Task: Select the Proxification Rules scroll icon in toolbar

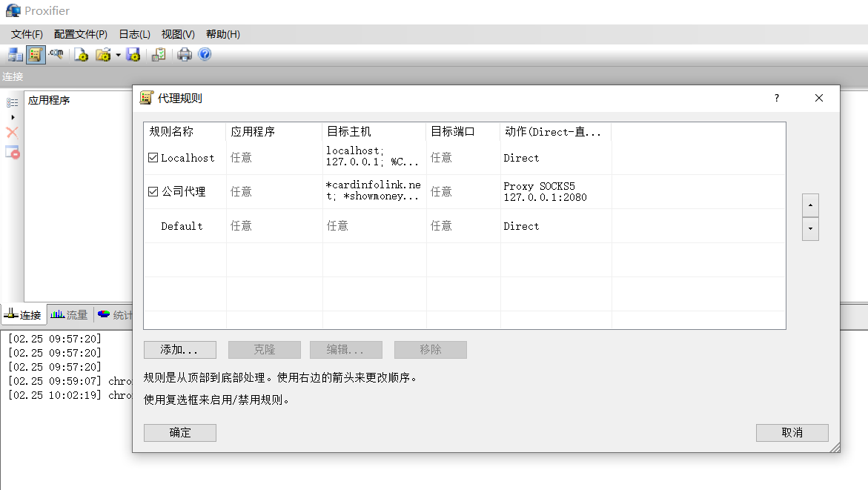Action: pyautogui.click(x=36, y=54)
